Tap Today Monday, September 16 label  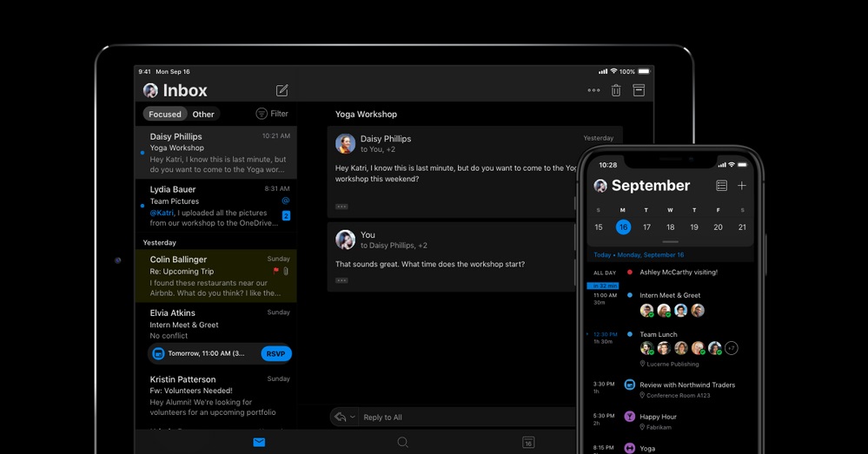(639, 255)
